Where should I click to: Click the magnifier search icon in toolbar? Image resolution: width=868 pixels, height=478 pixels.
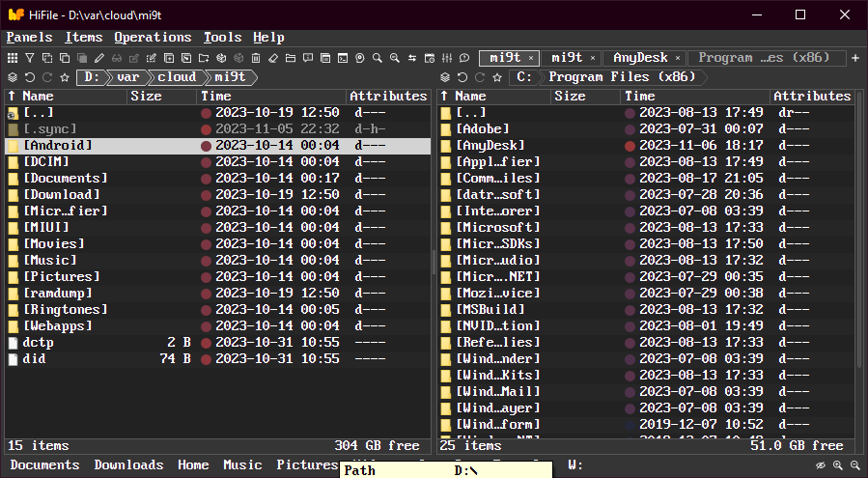pyautogui.click(x=378, y=58)
